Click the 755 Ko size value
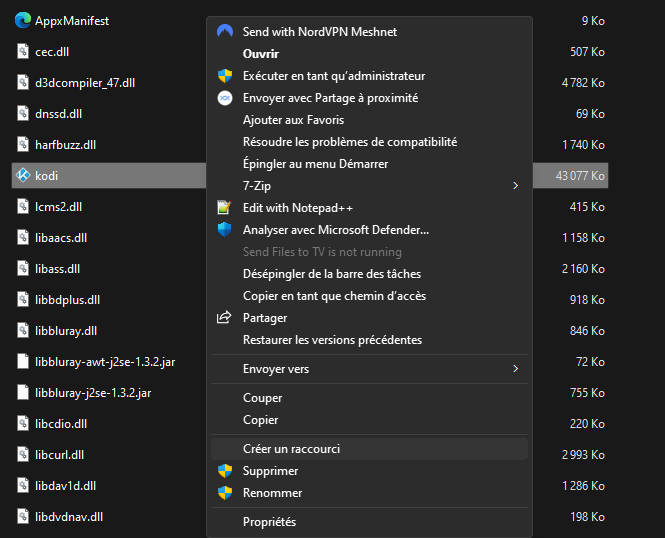The height and width of the screenshot is (538, 665). tap(587, 393)
